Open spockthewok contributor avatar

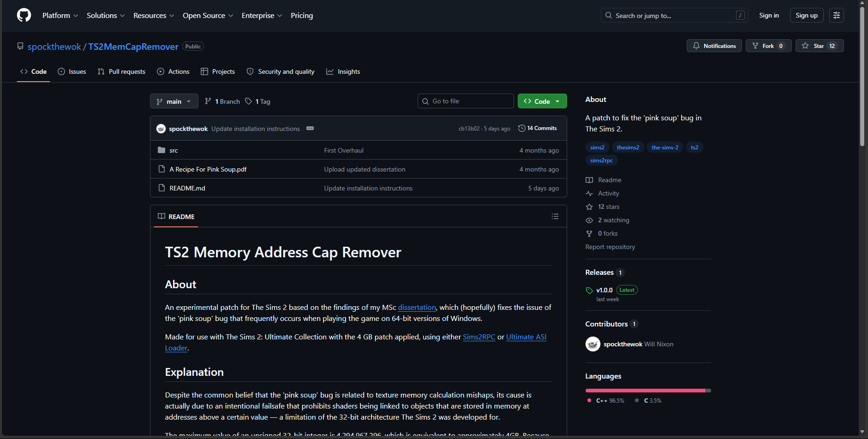tap(593, 344)
